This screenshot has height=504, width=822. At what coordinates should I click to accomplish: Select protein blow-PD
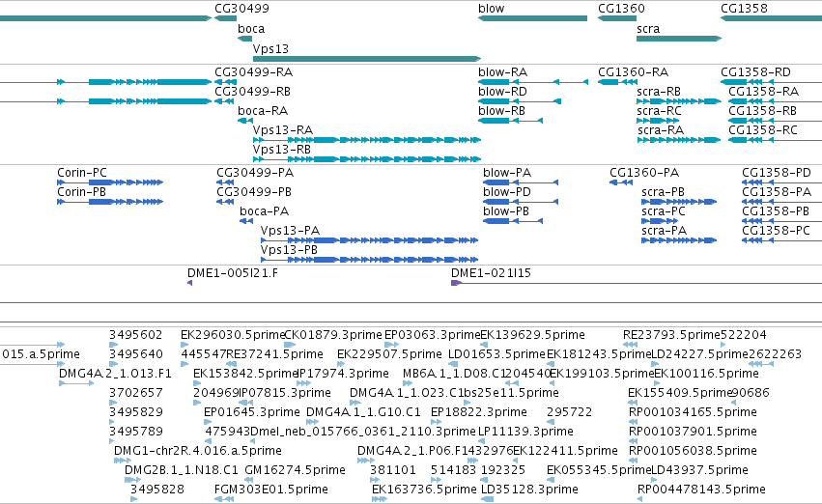[x=521, y=202]
